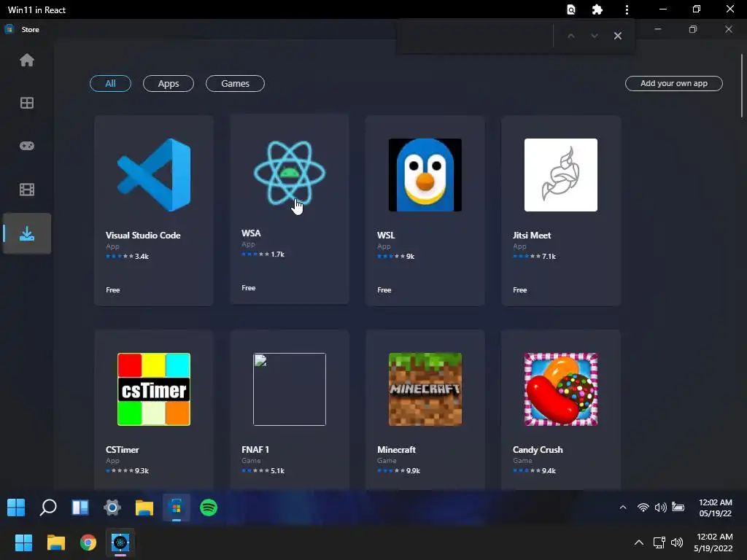The width and height of the screenshot is (747, 560).
Task: Expand hidden tray icons on host taskbar
Action: (639, 542)
